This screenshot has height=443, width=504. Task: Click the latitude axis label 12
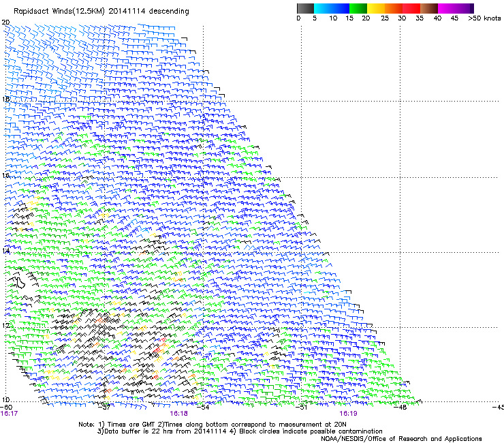click(5, 326)
